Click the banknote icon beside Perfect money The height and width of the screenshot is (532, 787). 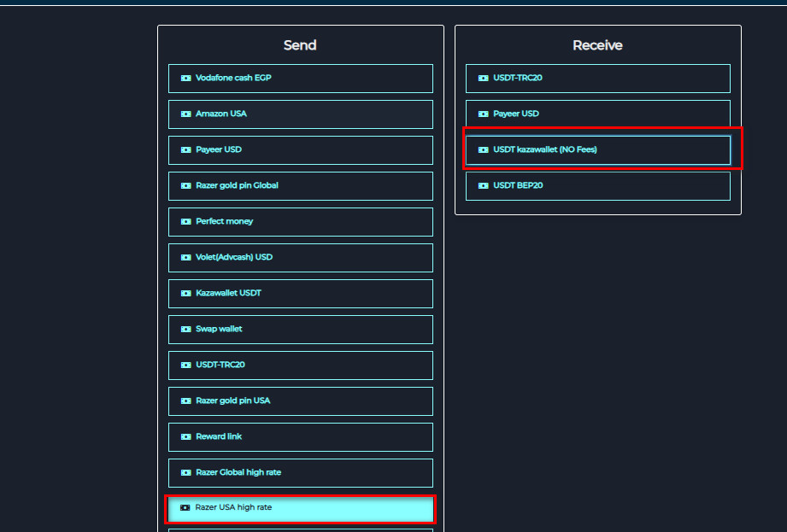pyautogui.click(x=185, y=221)
